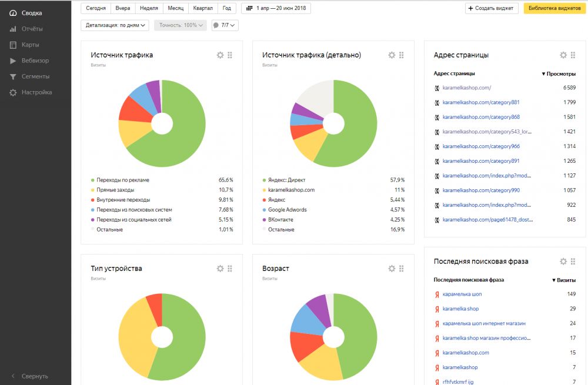588x385 pixels.
Task: Open settings gear of Последняя поисковая фраза
Action: point(563,262)
